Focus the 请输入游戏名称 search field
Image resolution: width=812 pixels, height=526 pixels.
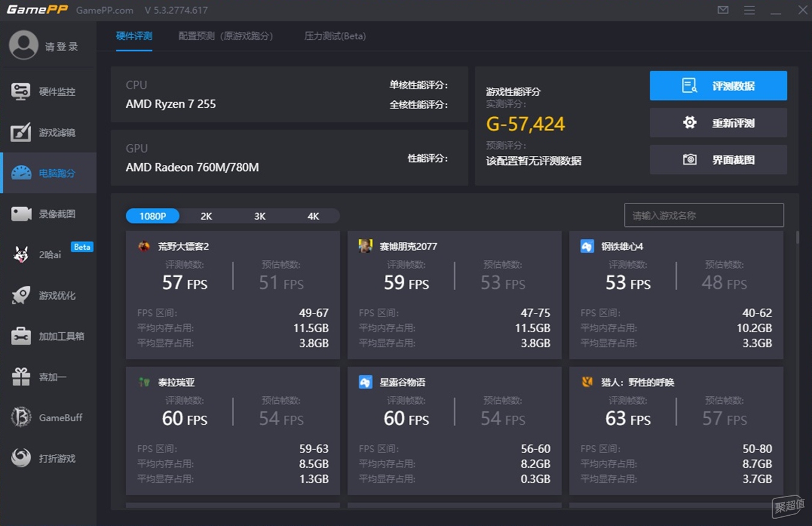704,215
